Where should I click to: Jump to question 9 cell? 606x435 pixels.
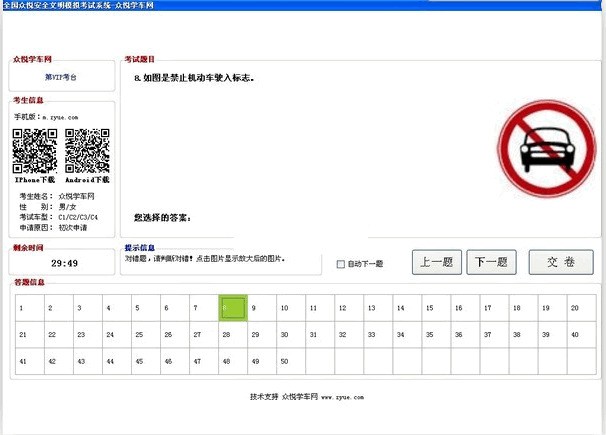coord(262,308)
